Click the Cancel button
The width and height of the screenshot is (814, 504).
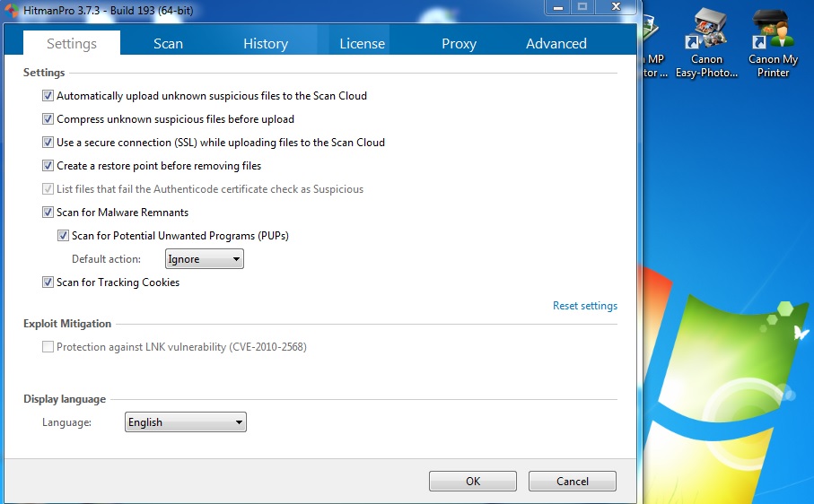pyautogui.click(x=573, y=482)
